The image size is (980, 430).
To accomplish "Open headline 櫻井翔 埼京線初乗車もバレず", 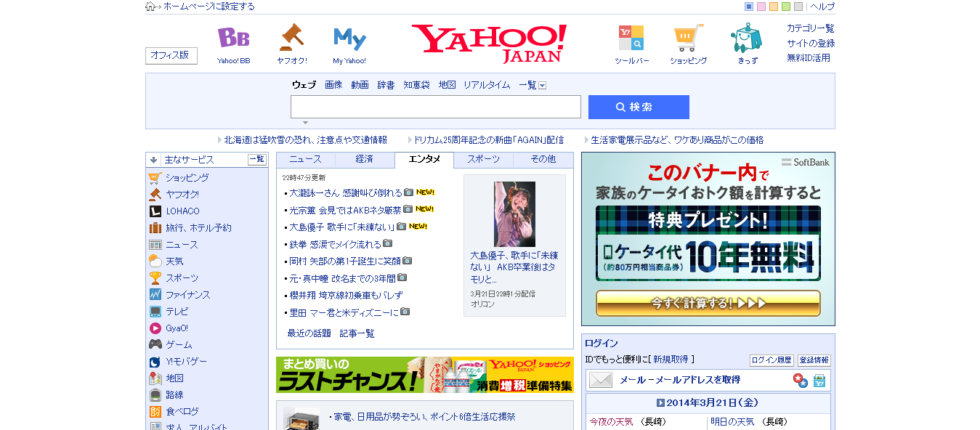I will tap(346, 295).
